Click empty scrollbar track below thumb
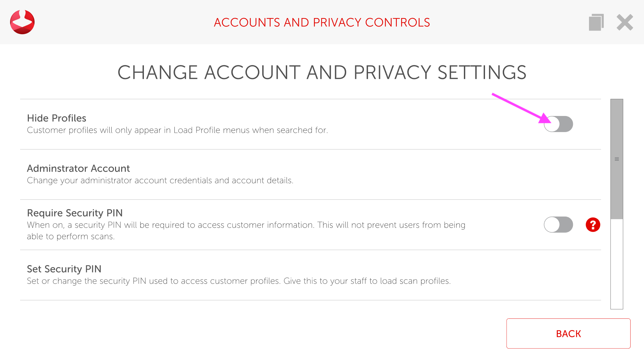The width and height of the screenshot is (644, 362). pyautogui.click(x=617, y=265)
